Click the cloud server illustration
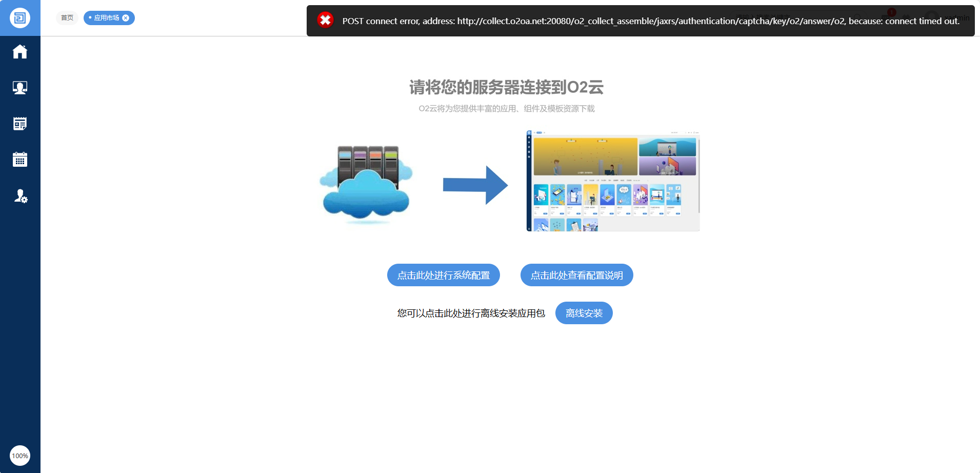The width and height of the screenshot is (980, 473). [366, 185]
